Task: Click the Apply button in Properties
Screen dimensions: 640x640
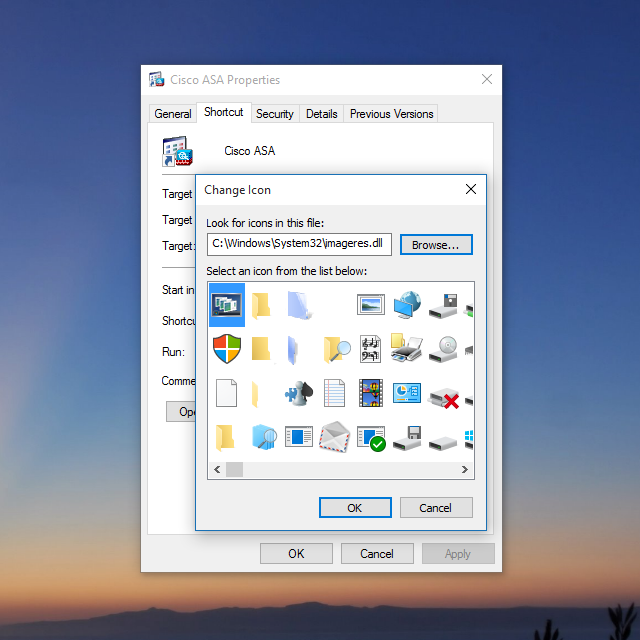Action: coord(458,553)
